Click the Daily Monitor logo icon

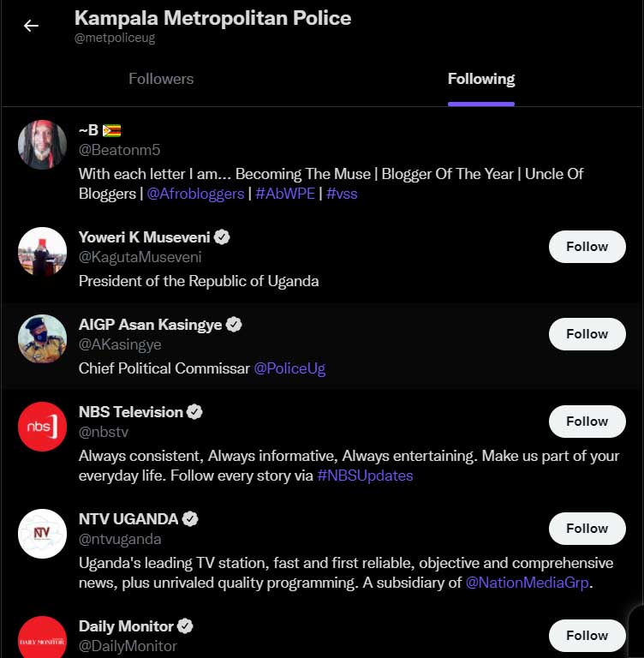42,637
